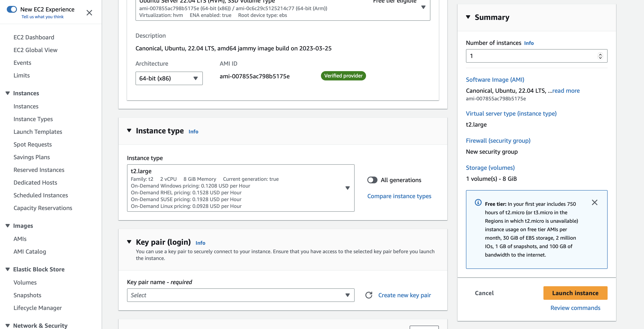The height and width of the screenshot is (329, 644).
Task: Click the Launch instance button
Action: pos(575,293)
